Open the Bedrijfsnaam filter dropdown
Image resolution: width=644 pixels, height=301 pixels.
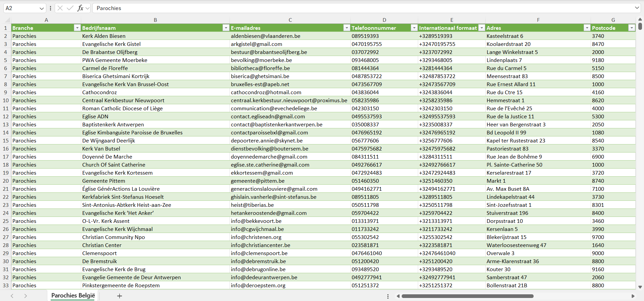pyautogui.click(x=226, y=28)
